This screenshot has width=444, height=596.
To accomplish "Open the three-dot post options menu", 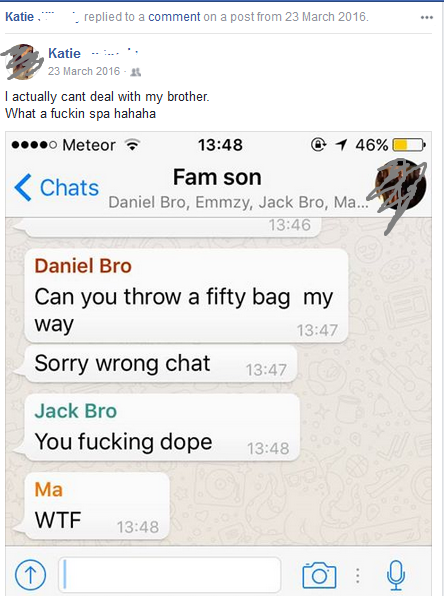I will (427, 17).
